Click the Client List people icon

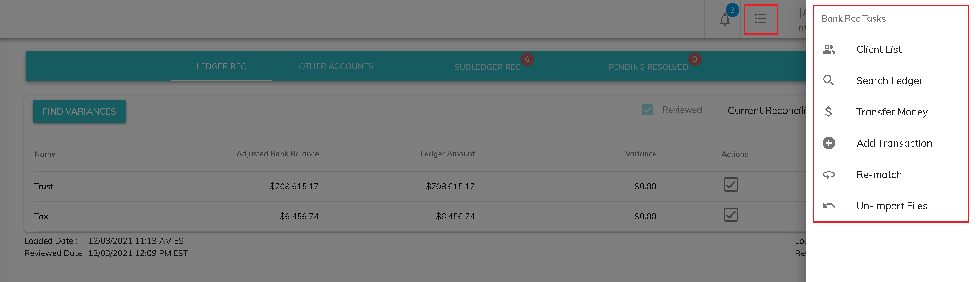point(829,49)
